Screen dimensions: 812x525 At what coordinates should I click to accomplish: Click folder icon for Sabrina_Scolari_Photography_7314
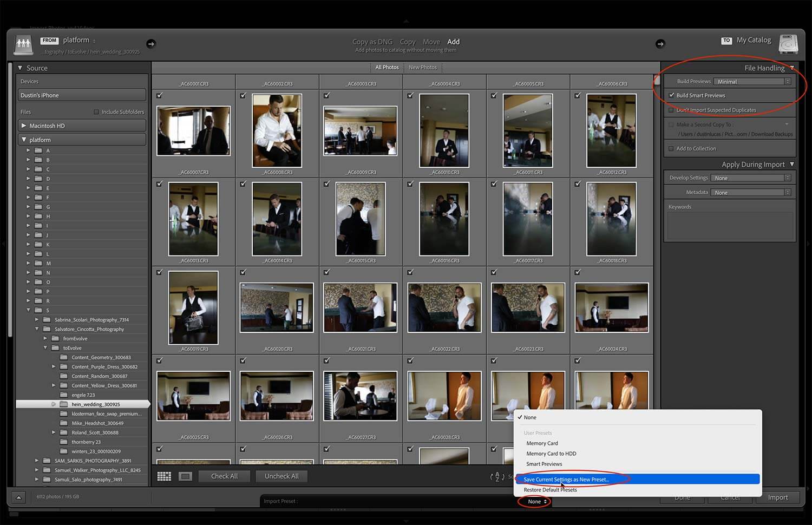pyautogui.click(x=47, y=320)
